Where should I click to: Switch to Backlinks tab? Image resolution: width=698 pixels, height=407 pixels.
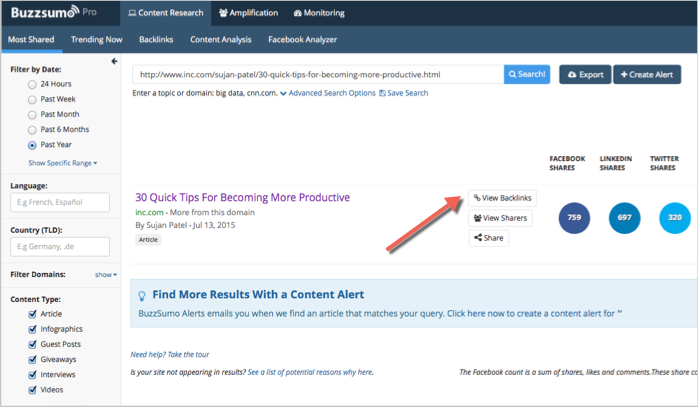click(x=156, y=39)
